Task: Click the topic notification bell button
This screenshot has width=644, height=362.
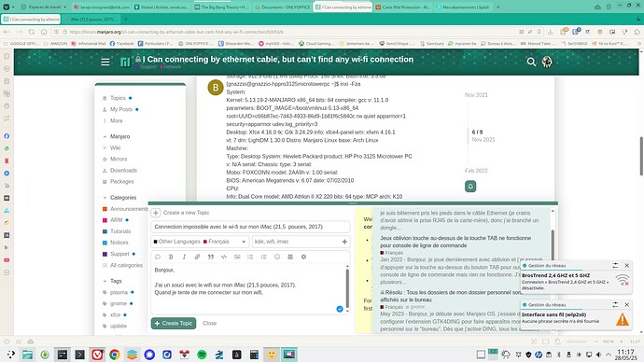Action: coord(470,187)
